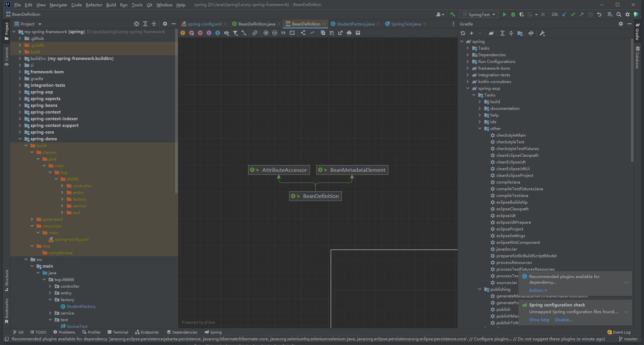644x345 pixels.
Task: Click the Git push arrow icon
Action: (x=581, y=14)
